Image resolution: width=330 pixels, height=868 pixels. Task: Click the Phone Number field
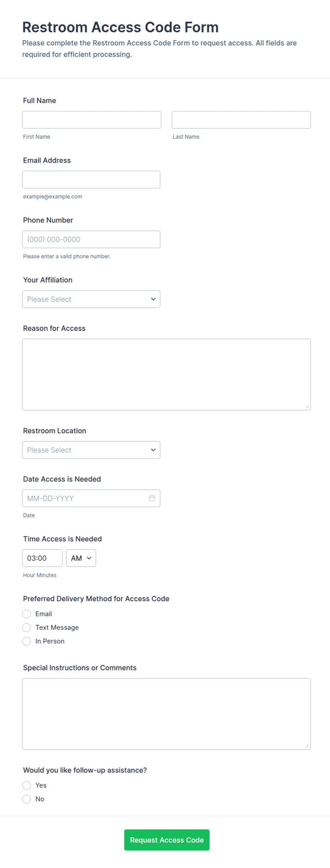click(91, 239)
